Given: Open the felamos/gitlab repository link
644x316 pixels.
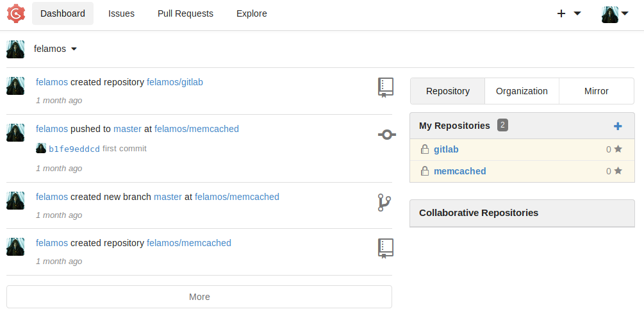Looking at the screenshot, I should point(175,82).
